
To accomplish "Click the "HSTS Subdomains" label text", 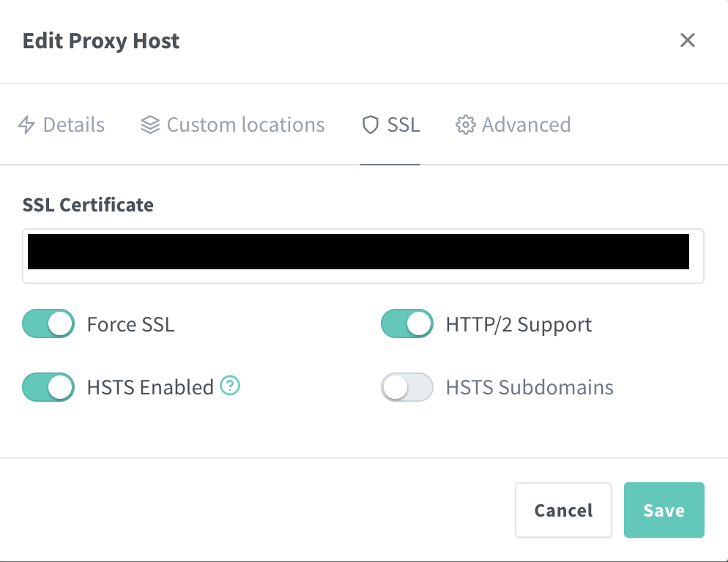I will tap(530, 387).
